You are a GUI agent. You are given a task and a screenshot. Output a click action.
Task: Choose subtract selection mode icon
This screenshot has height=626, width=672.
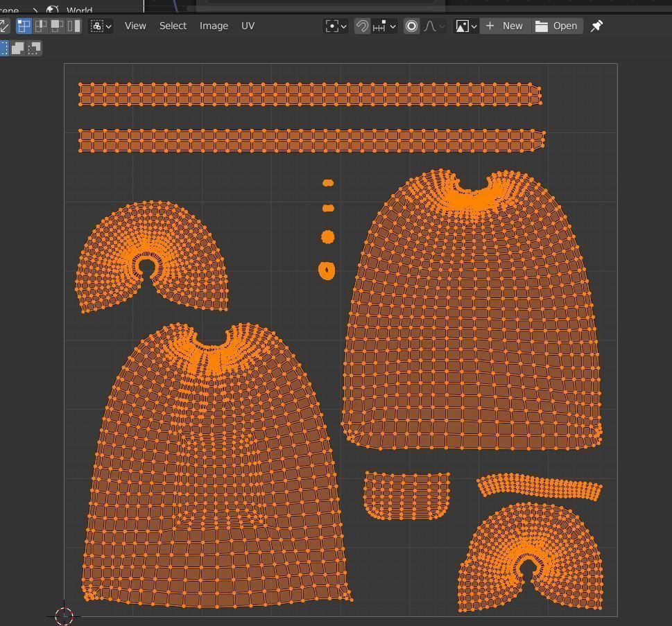(x=34, y=48)
